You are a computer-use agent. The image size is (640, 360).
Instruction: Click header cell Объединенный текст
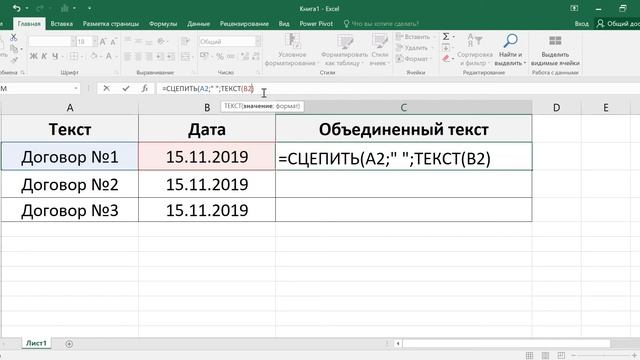(404, 129)
